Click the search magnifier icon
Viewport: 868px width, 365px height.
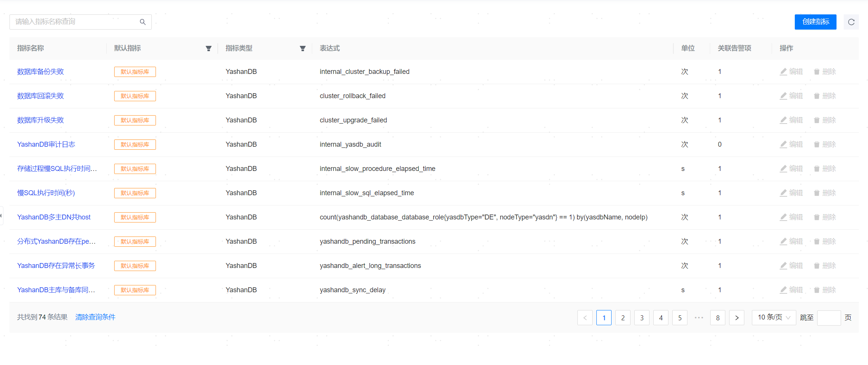pyautogui.click(x=143, y=22)
